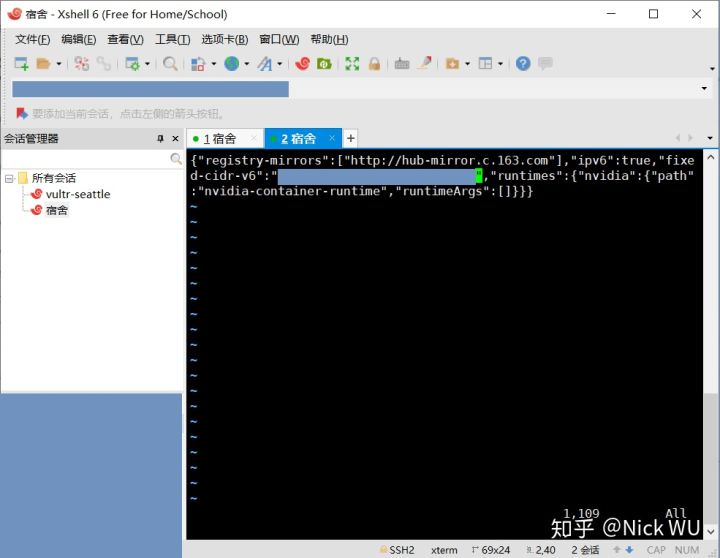Open the tab list dropdown arrow
This screenshot has width=720, height=558.
[710, 138]
